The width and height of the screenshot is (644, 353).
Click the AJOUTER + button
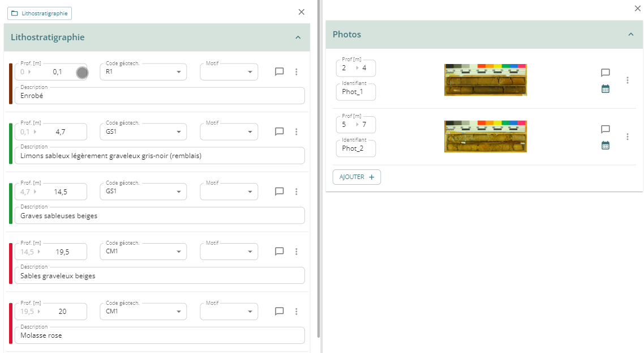click(x=357, y=177)
